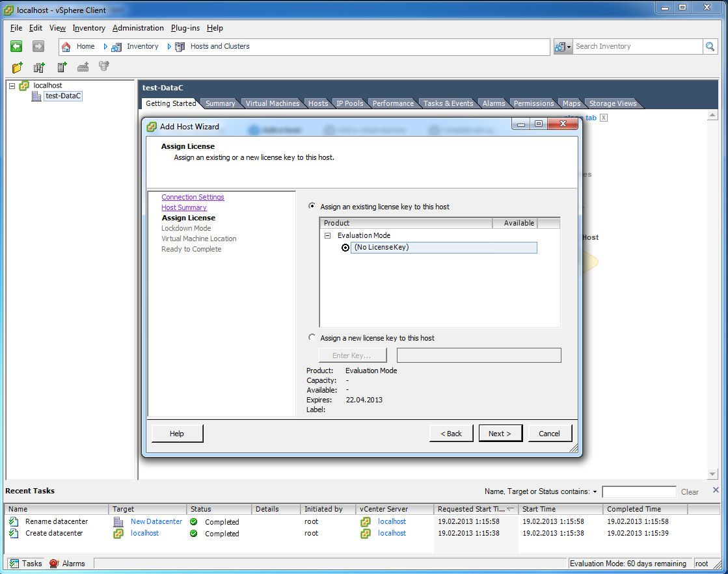The width and height of the screenshot is (728, 574).
Task: Select 'Assign a new license key' radio option
Action: 312,337
